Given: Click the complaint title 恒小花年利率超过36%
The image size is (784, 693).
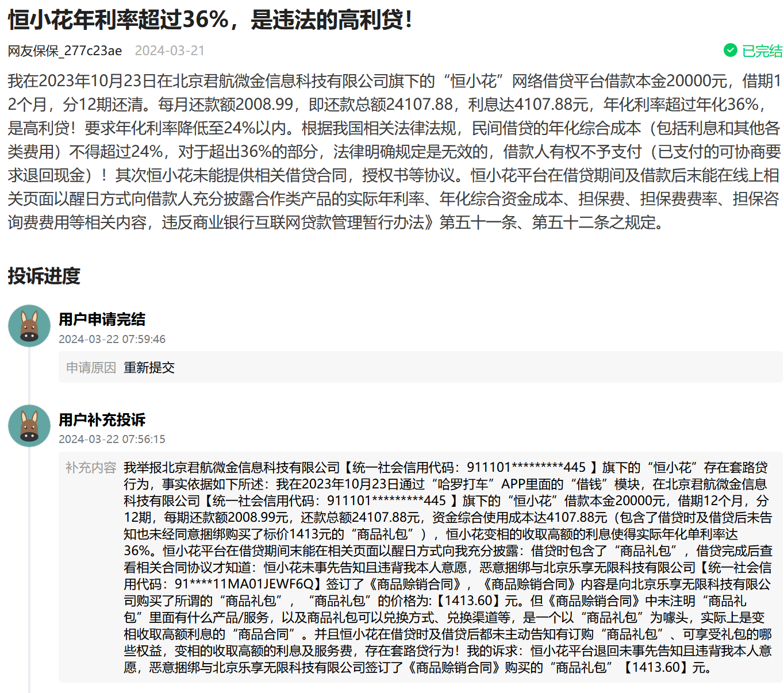Looking at the screenshot, I should click(x=210, y=20).
